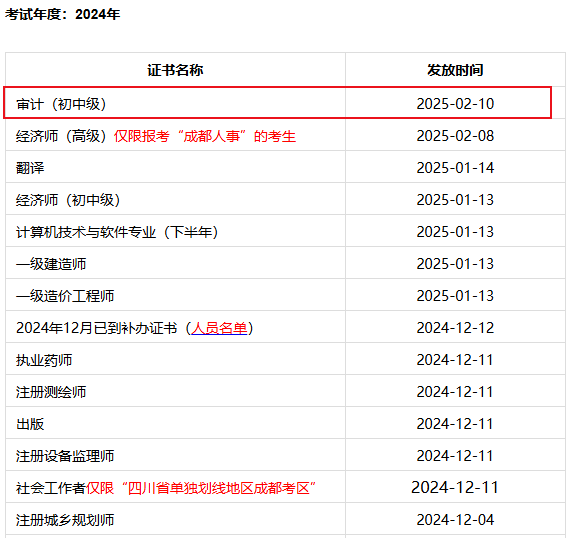Open the 人员名单 link
The width and height of the screenshot is (574, 538).
pyautogui.click(x=219, y=328)
